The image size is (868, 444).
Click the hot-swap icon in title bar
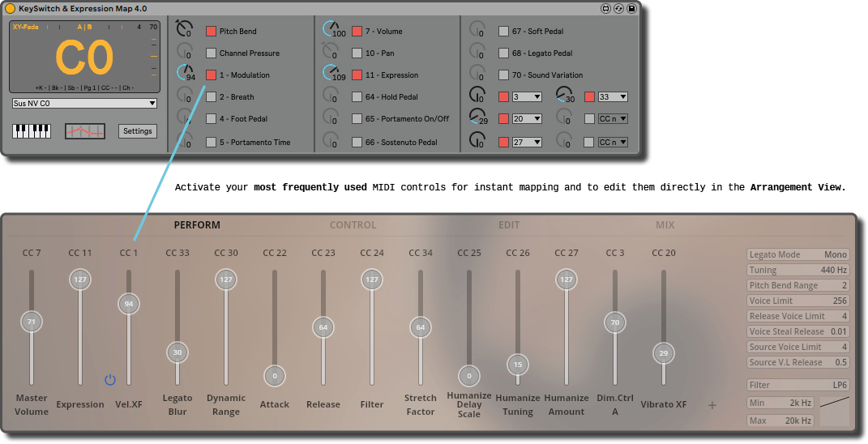click(618, 8)
